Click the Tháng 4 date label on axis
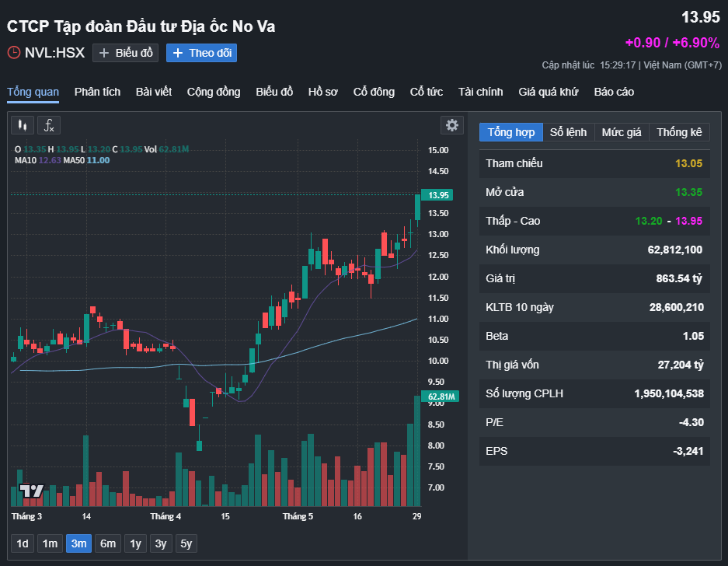 [x=165, y=516]
